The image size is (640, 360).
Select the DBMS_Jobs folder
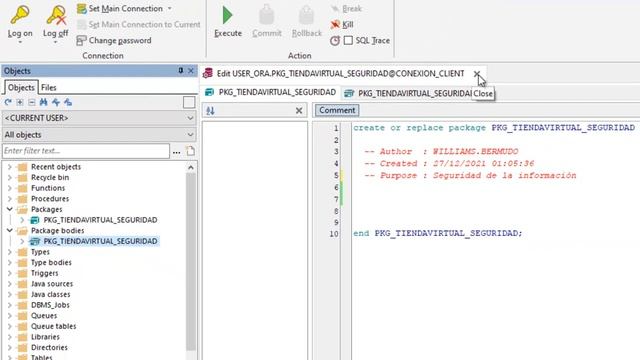50,305
